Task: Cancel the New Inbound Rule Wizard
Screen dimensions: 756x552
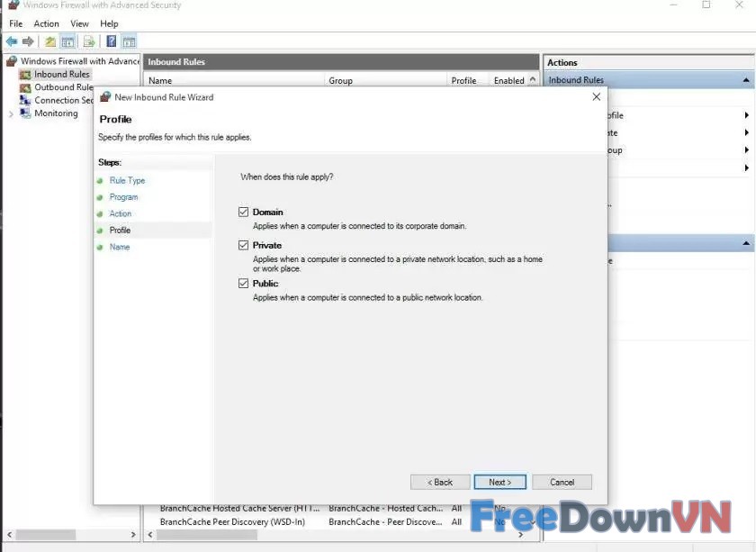Action: pyautogui.click(x=562, y=482)
